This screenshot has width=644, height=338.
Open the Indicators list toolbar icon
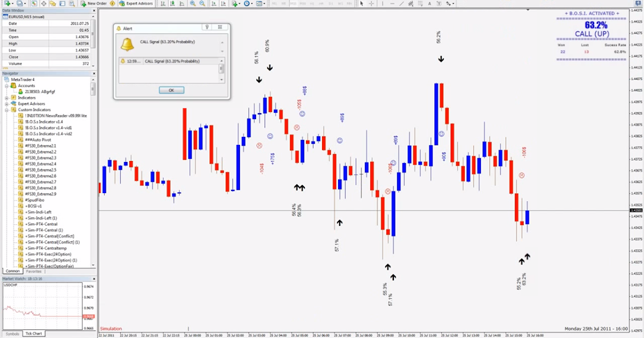pyautogui.click(x=235, y=3)
